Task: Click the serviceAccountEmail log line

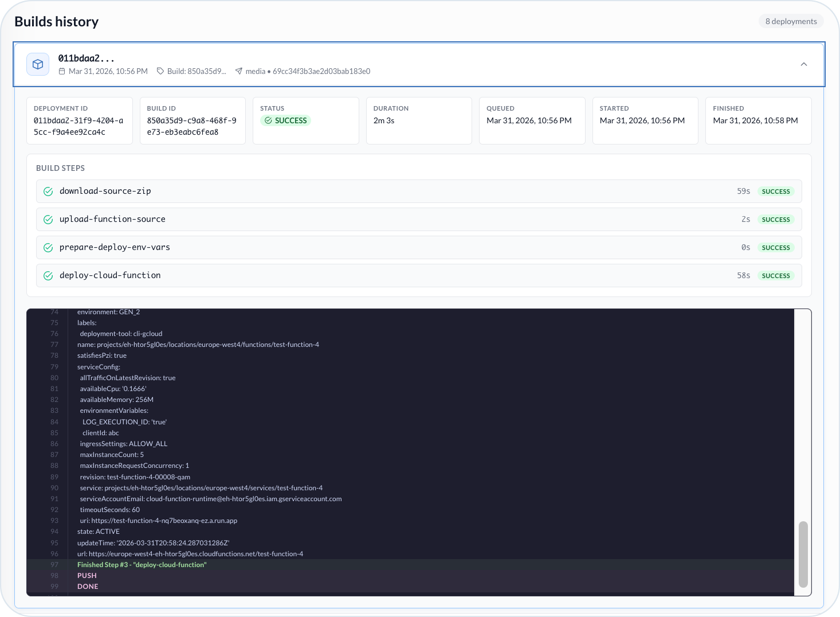Action: pyautogui.click(x=211, y=499)
